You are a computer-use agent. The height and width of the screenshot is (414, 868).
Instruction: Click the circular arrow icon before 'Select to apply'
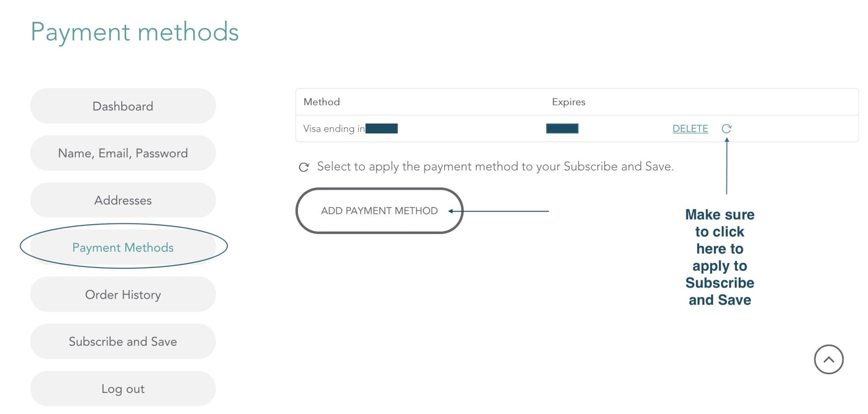pos(304,167)
